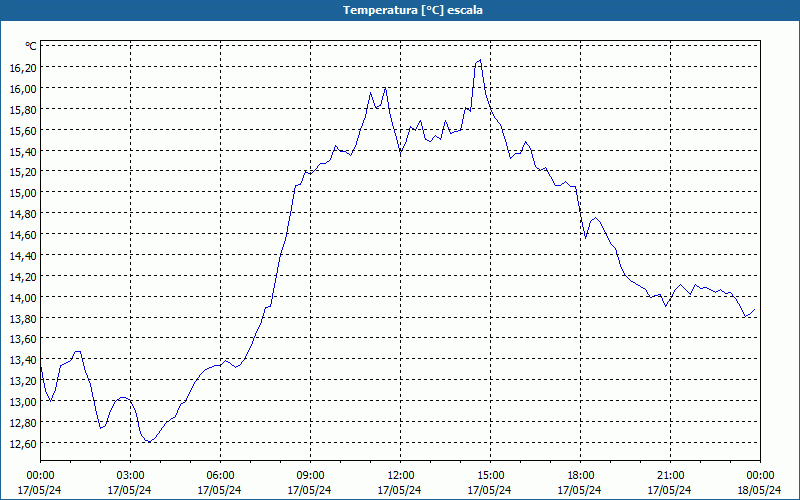Click the 15,80 temperature axis label

pyautogui.click(x=23, y=109)
